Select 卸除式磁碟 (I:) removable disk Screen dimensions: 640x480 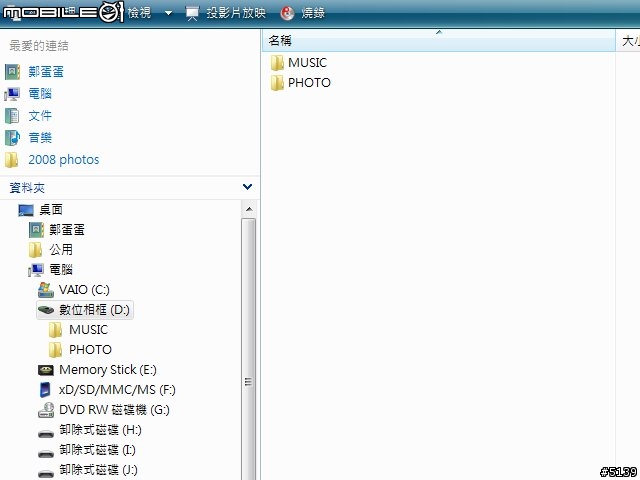[98, 450]
